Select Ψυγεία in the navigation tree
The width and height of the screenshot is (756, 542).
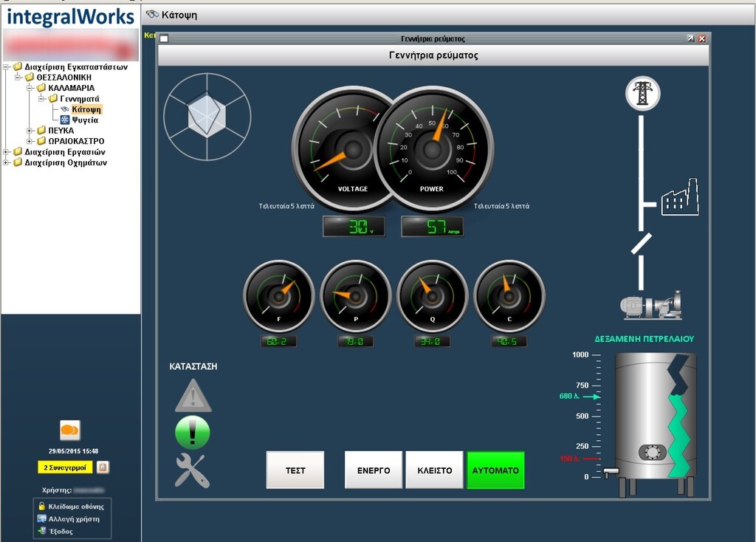[85, 120]
